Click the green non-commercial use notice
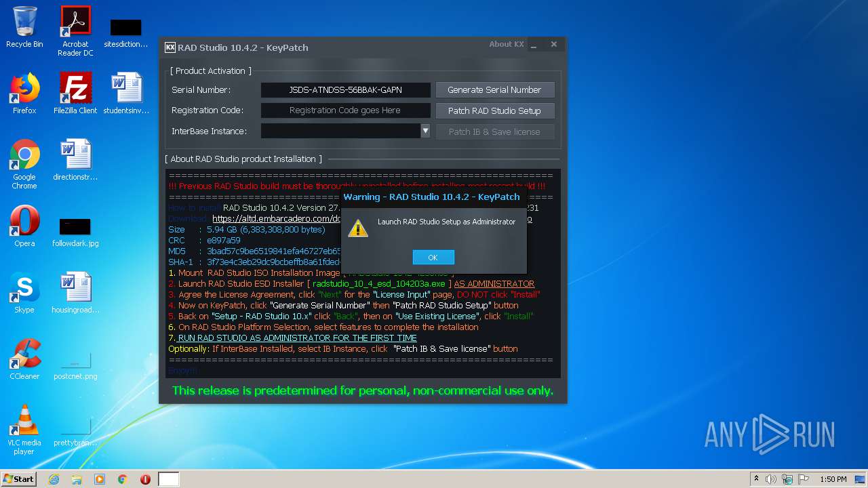This screenshot has height=488, width=868. 363,390
